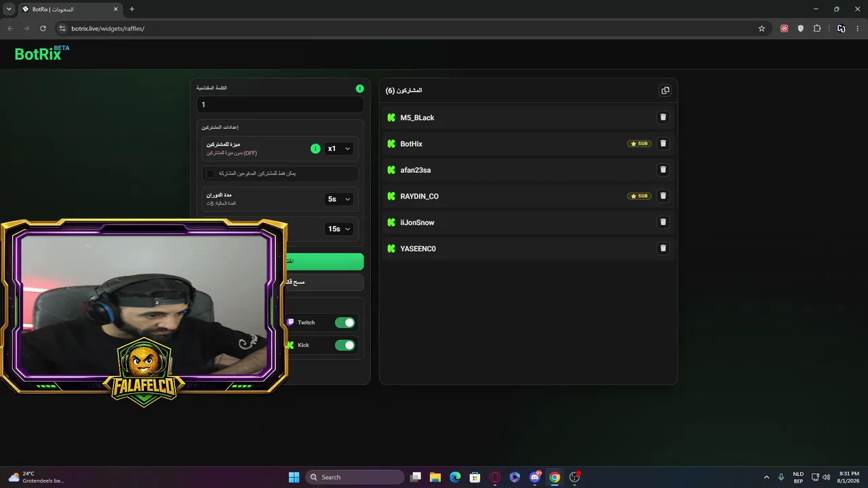868x488 pixels.
Task: Show hidden system tray icons
Action: click(x=767, y=477)
